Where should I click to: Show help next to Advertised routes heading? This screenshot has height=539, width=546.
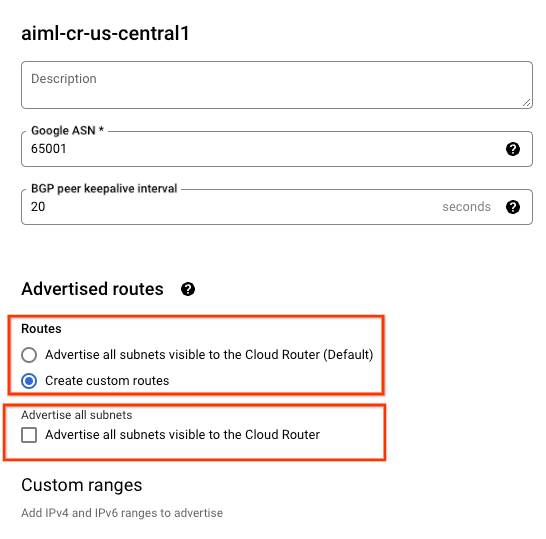click(188, 289)
